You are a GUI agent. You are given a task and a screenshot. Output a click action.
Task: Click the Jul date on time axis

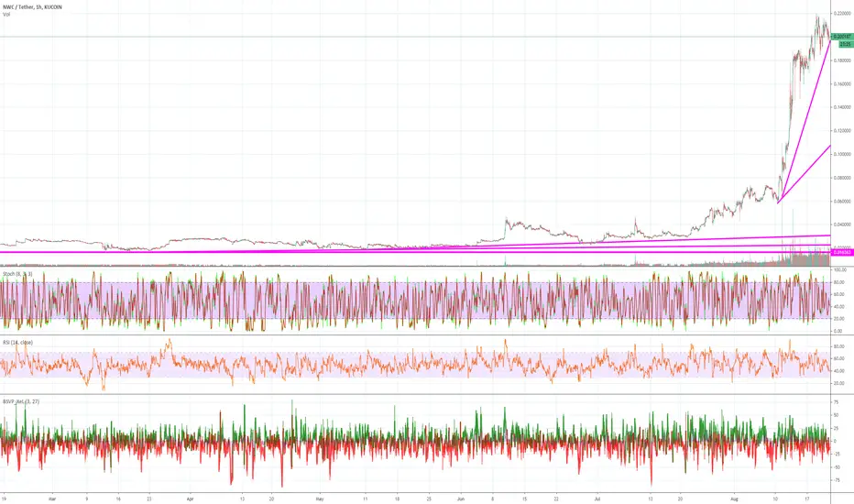597,498
